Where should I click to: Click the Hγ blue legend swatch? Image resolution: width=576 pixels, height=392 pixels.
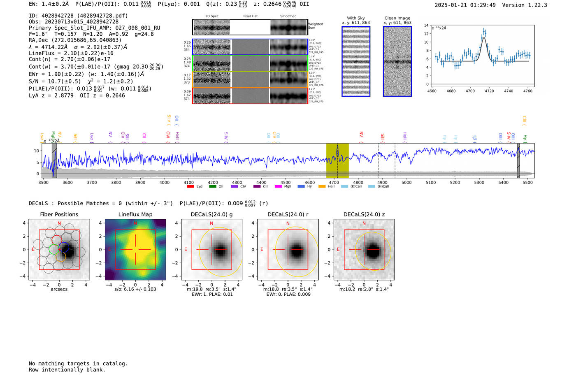301,186
